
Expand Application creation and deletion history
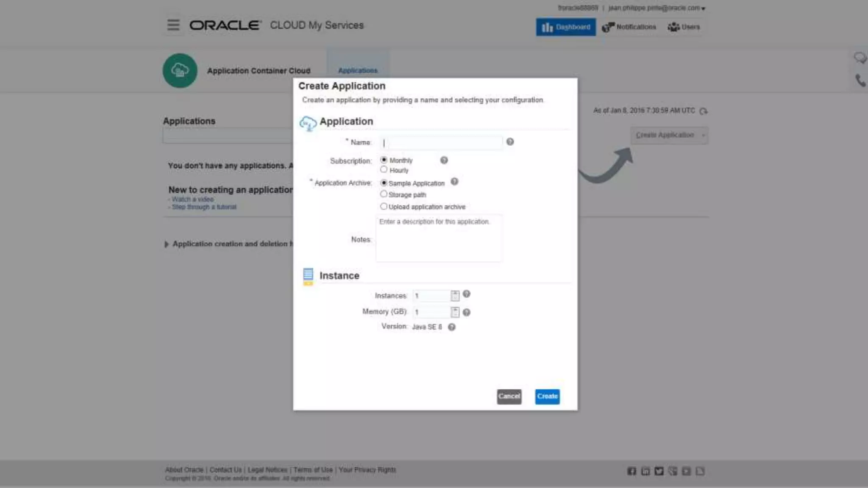coord(167,244)
